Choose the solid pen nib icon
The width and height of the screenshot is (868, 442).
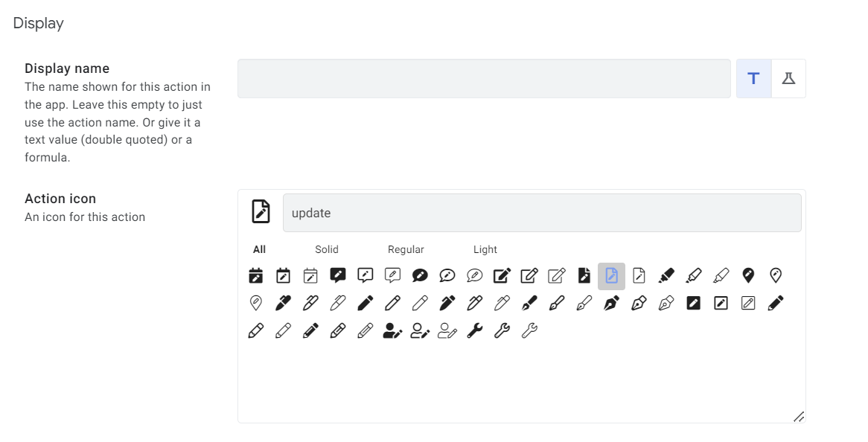pyautogui.click(x=611, y=304)
